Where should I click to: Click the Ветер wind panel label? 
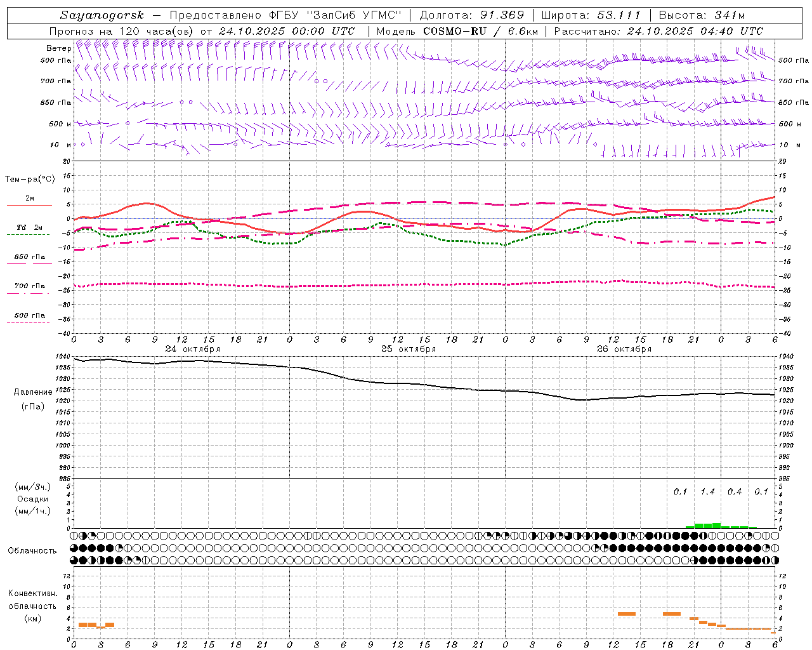click(x=58, y=48)
